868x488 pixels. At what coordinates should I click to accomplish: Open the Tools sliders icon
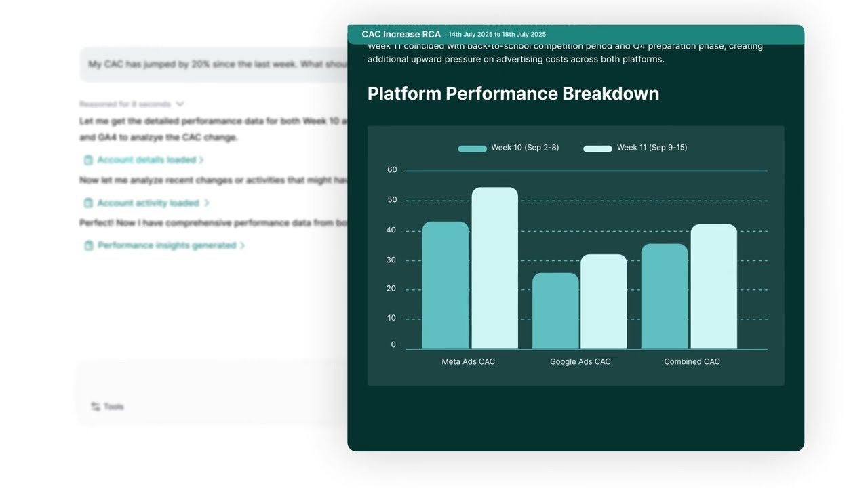[x=96, y=407]
